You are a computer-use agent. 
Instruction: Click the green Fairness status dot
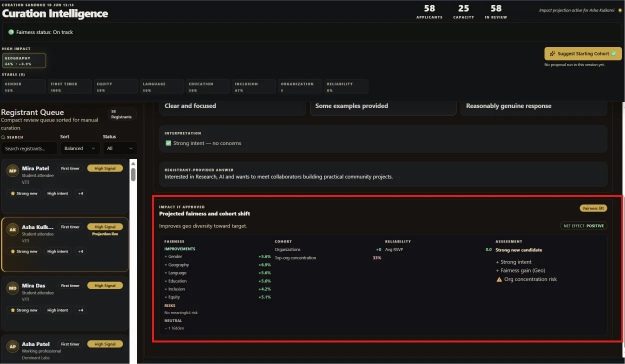11,32
